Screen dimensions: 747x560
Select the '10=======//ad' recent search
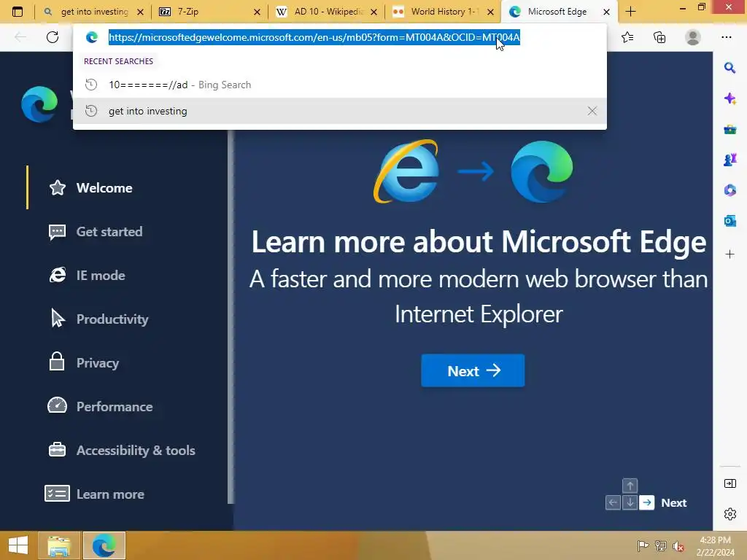click(340, 85)
